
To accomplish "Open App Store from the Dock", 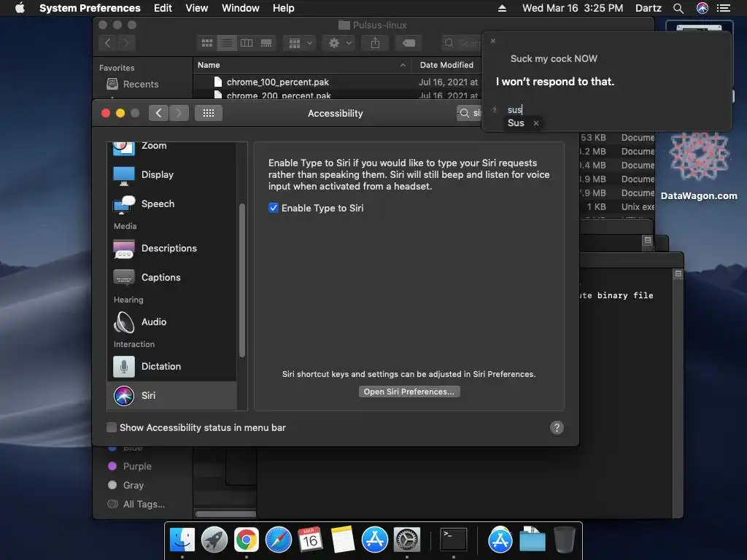I will (375, 540).
